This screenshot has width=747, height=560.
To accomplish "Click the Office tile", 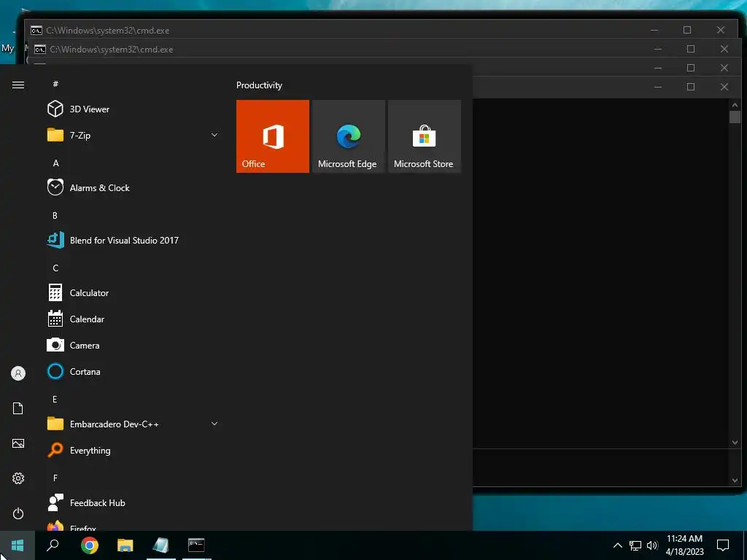I will pyautogui.click(x=273, y=136).
